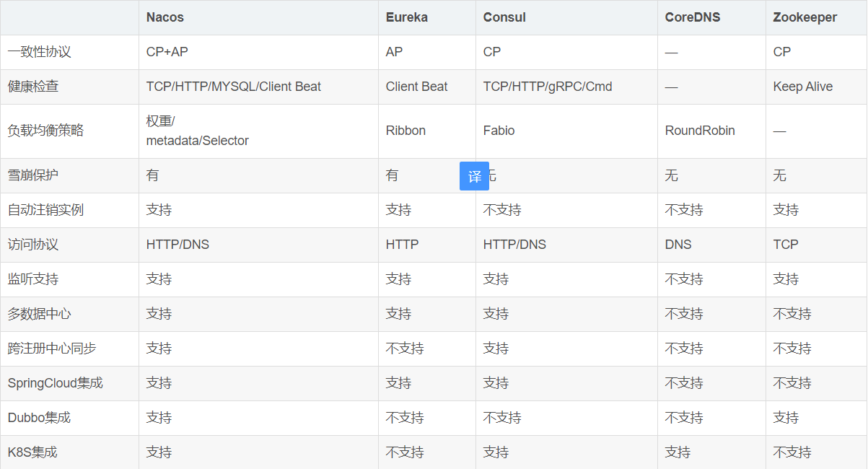
Task: Click the Ribbon cell
Action: click(x=406, y=131)
